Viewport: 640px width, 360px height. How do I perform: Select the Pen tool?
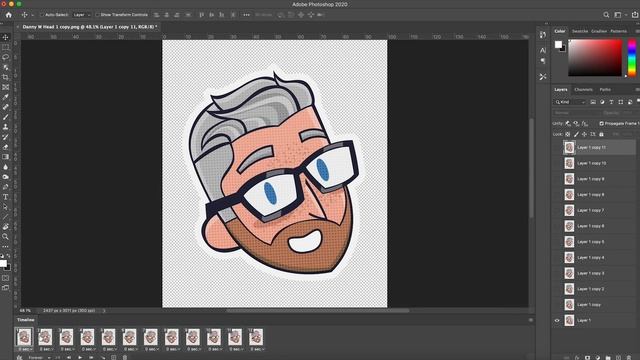coord(5,187)
